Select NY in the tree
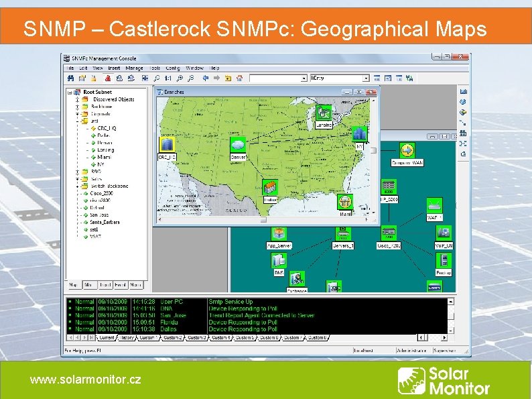The image size is (532, 399). [101, 164]
